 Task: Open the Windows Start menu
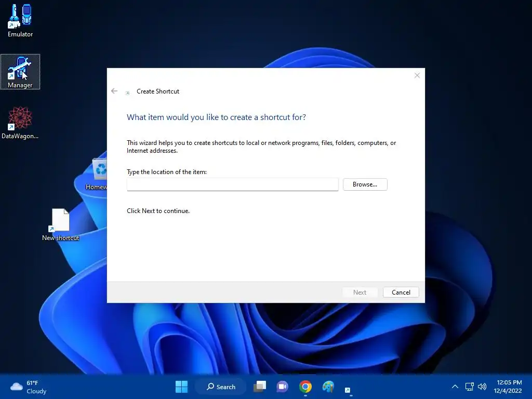181,387
